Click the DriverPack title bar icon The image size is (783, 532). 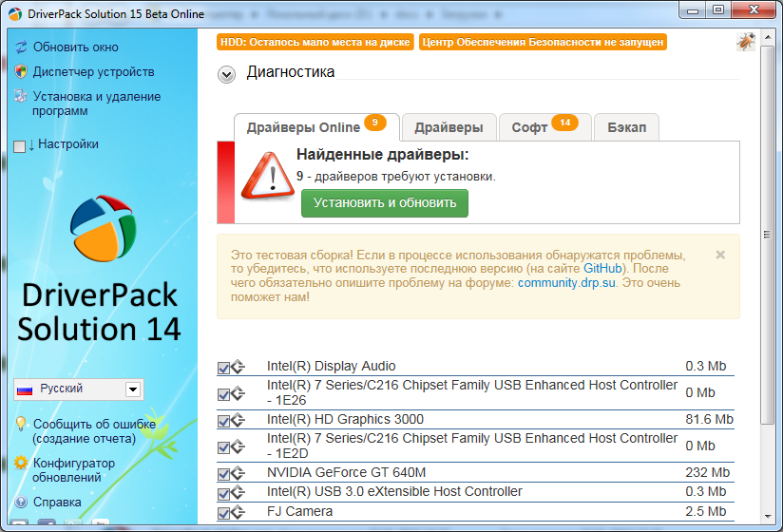tap(15, 14)
